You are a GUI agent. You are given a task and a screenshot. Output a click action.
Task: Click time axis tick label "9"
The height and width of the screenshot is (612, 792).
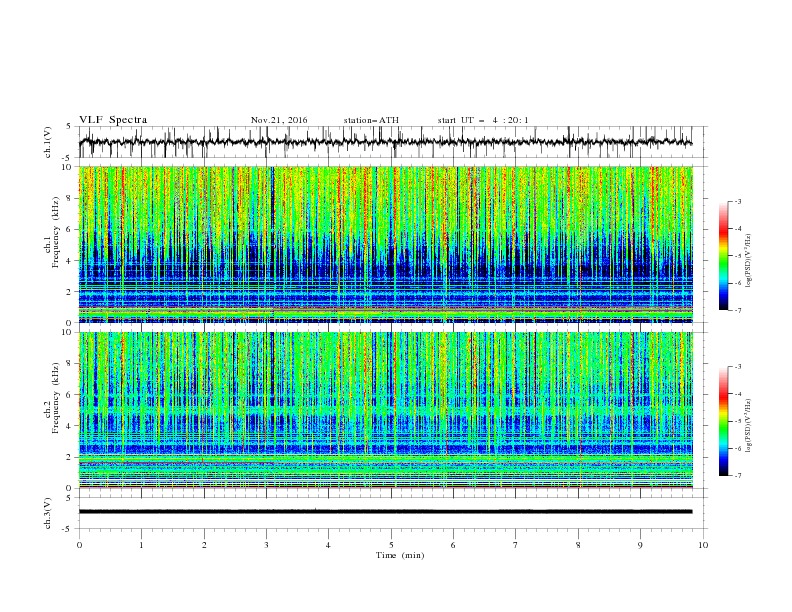coord(640,545)
